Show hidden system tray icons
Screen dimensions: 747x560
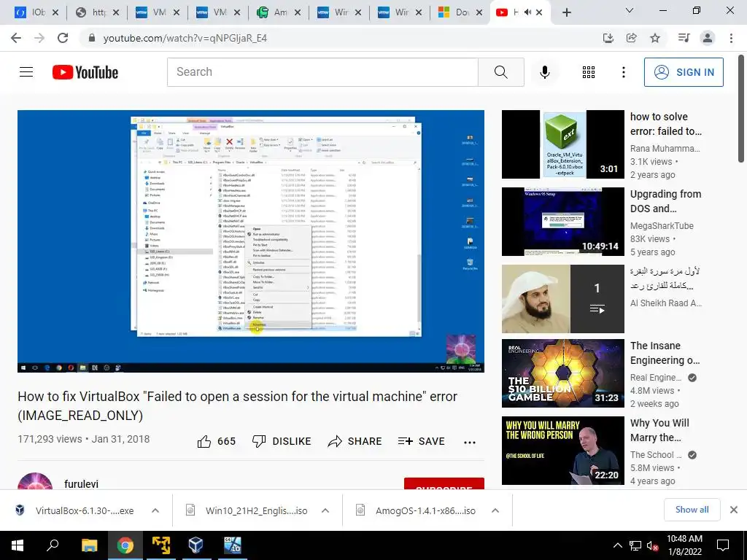tap(617, 545)
